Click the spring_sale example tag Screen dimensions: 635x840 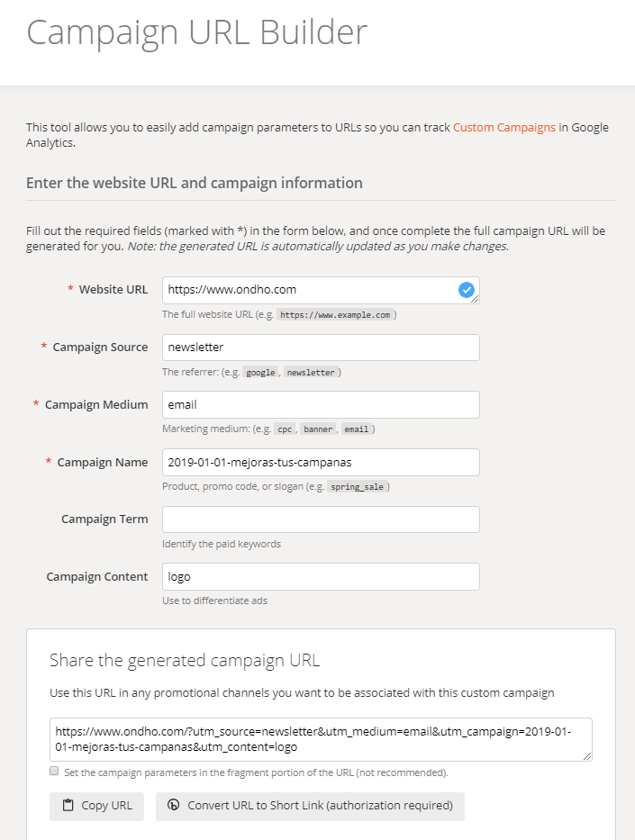pyautogui.click(x=358, y=487)
